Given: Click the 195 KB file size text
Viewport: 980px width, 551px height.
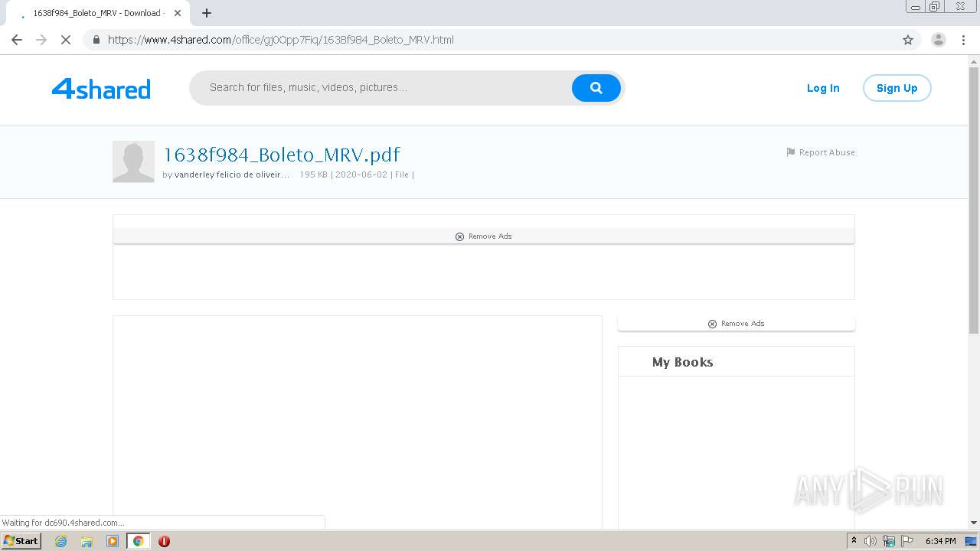Looking at the screenshot, I should (x=313, y=174).
